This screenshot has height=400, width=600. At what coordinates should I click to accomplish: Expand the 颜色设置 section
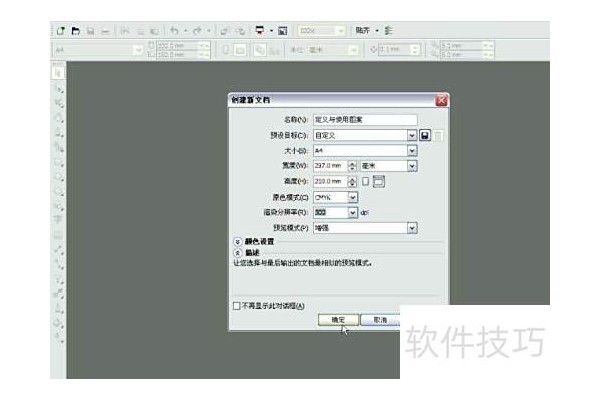point(238,242)
